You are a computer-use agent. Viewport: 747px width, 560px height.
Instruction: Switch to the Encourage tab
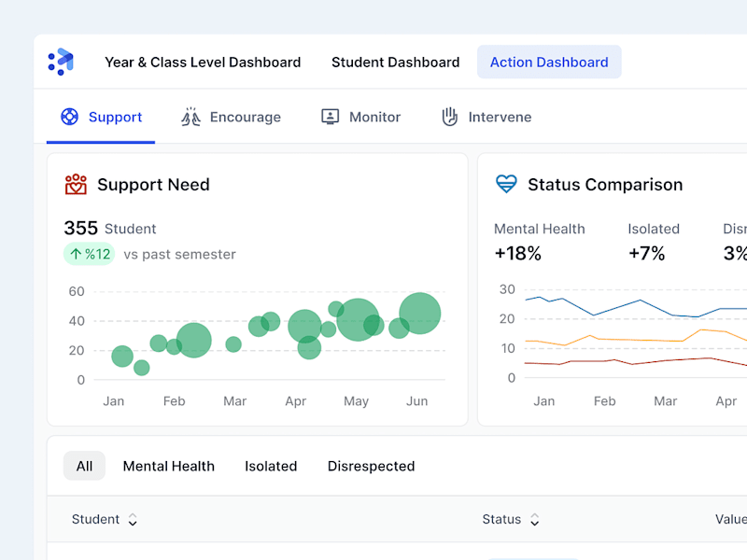tap(231, 118)
